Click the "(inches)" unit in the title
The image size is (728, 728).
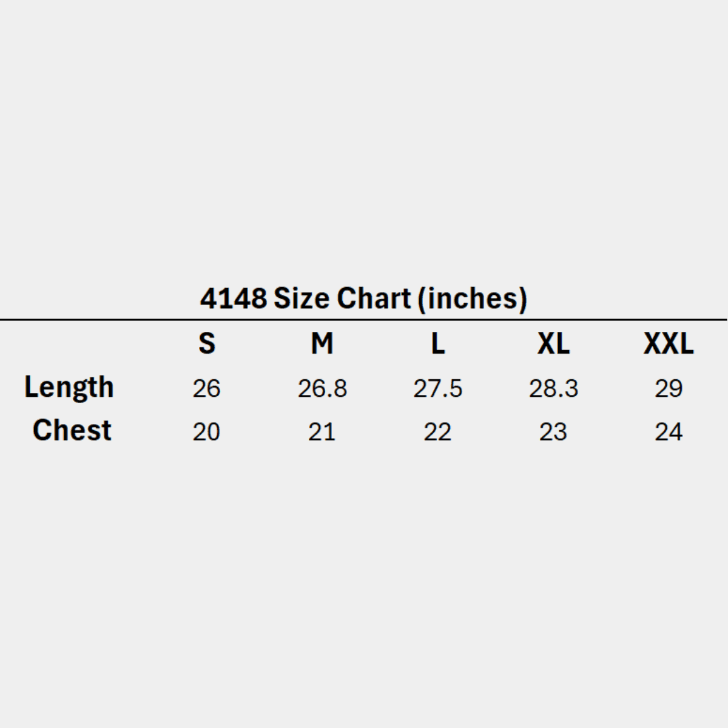[473, 298]
